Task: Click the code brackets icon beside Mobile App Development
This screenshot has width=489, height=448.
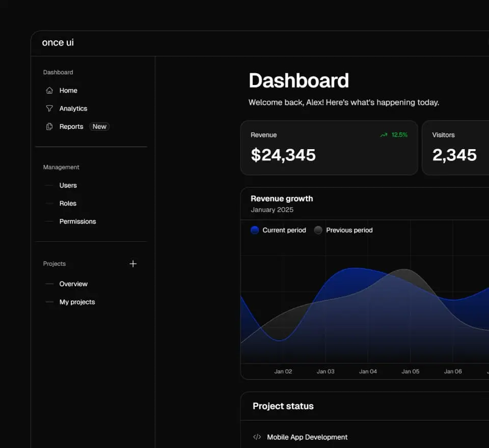Action: pos(257,437)
